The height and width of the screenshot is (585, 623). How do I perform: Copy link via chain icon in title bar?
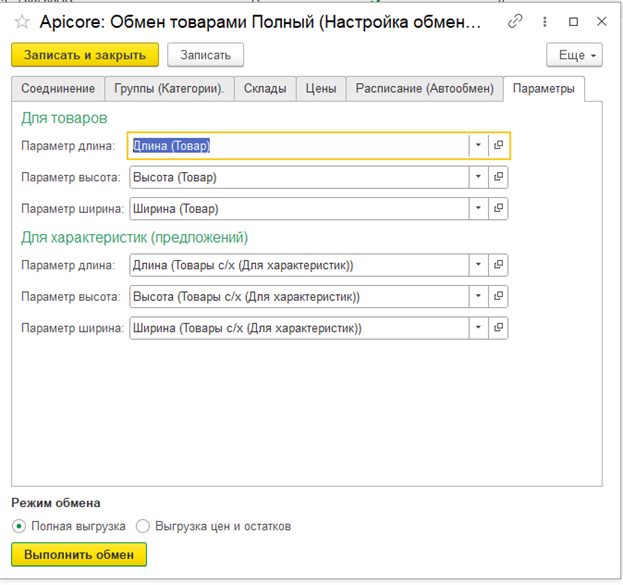click(x=515, y=21)
